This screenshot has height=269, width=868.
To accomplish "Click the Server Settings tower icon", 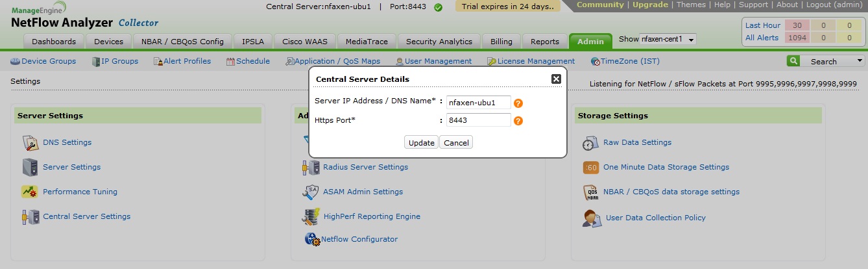I will 30,167.
